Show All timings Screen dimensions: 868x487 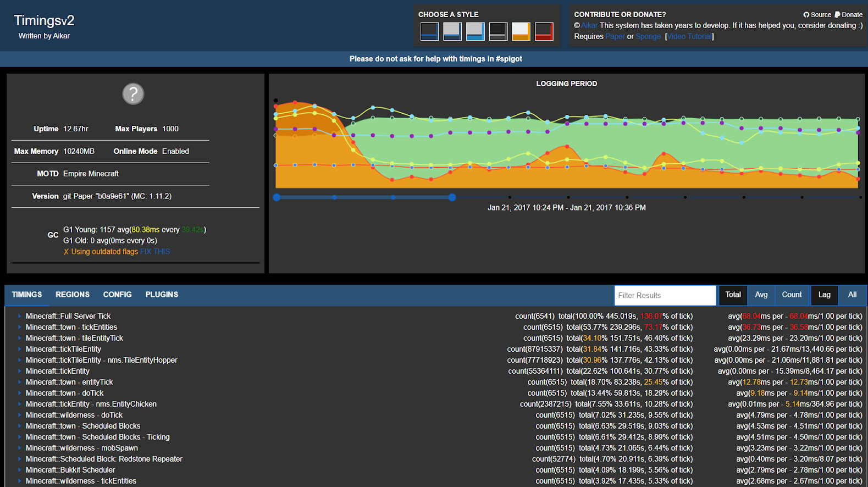click(x=852, y=295)
